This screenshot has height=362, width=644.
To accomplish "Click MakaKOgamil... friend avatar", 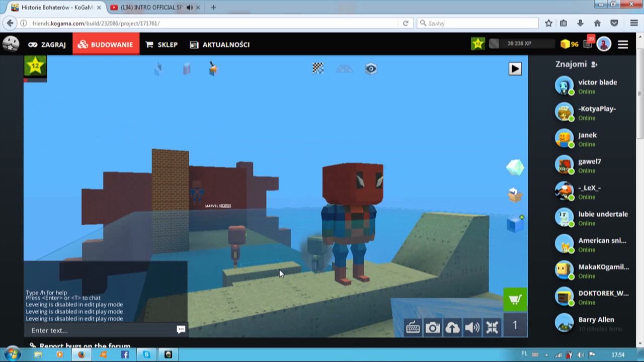I will (x=564, y=271).
